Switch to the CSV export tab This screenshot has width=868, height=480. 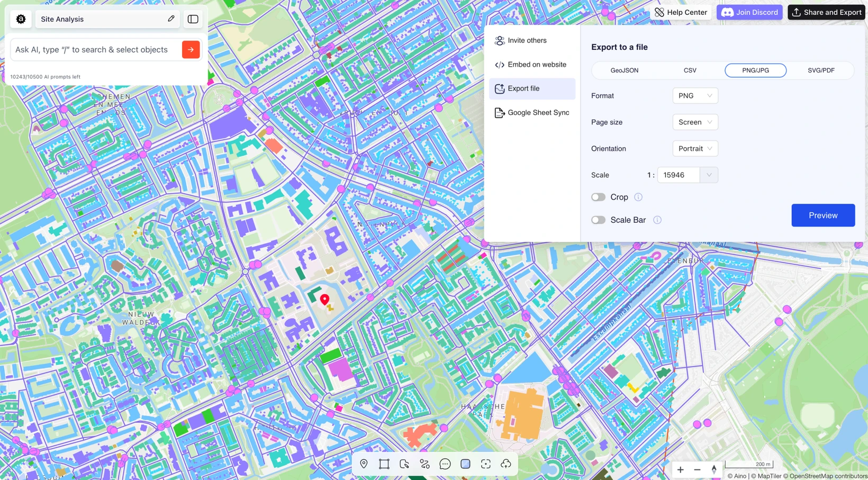click(x=690, y=70)
